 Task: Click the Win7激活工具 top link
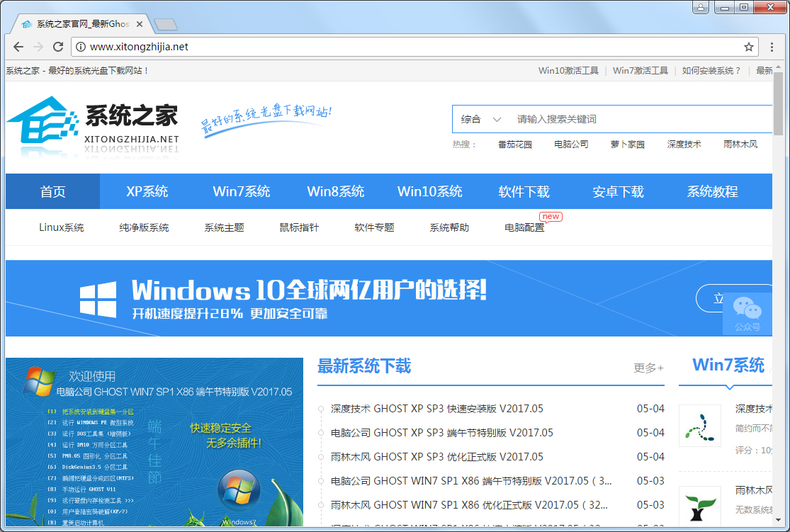pyautogui.click(x=641, y=71)
